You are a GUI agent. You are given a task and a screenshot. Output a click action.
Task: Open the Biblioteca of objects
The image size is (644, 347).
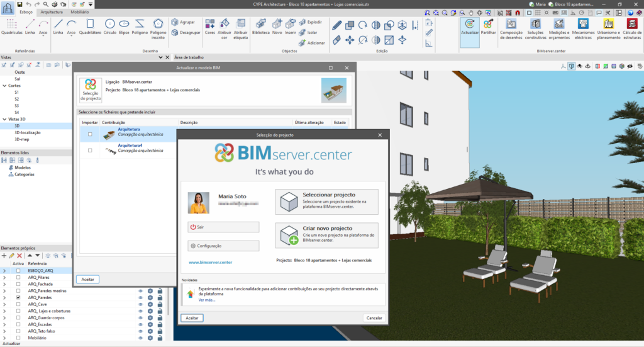click(261, 26)
